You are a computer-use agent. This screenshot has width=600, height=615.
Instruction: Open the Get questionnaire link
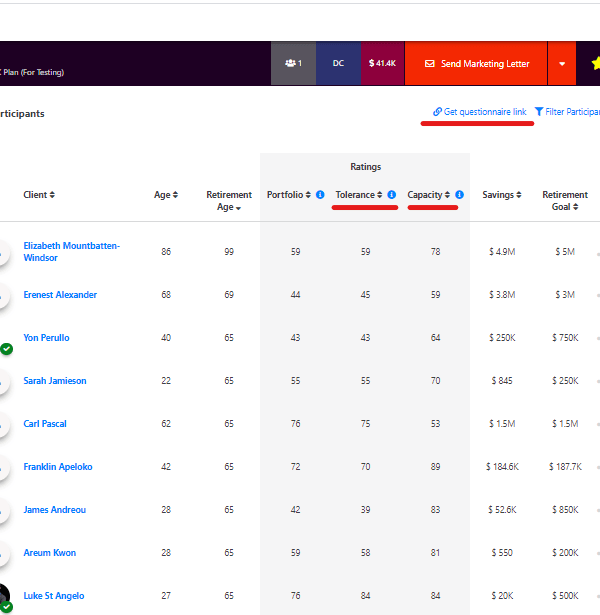[x=479, y=112]
